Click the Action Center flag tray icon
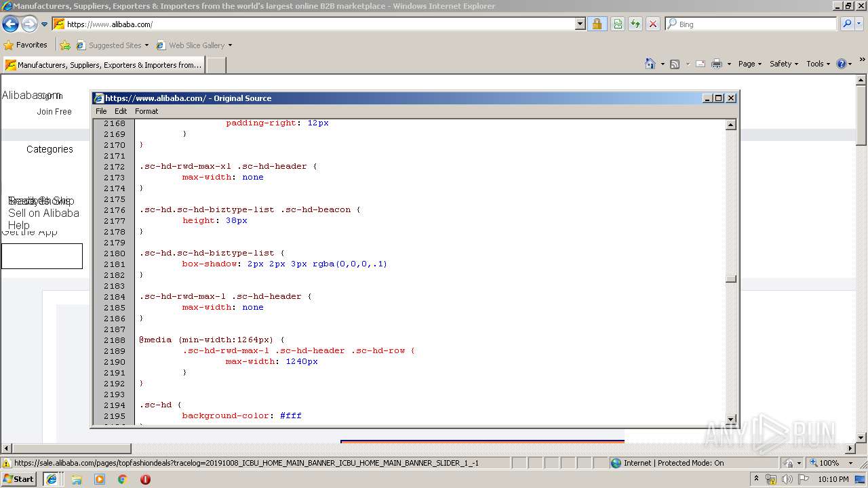The image size is (868, 488). point(803,479)
